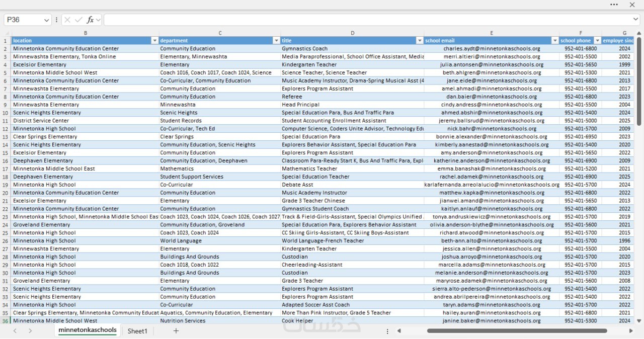Close the window with X button

[632, 5]
